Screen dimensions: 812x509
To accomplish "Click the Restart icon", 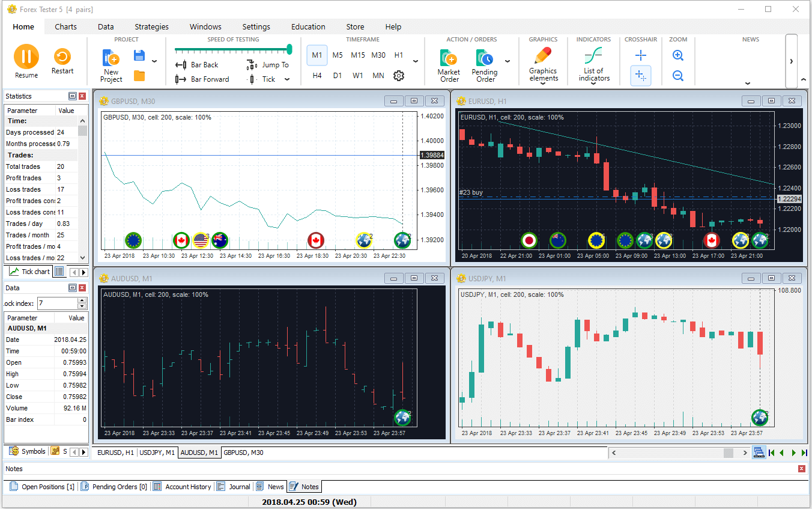I will pos(62,57).
